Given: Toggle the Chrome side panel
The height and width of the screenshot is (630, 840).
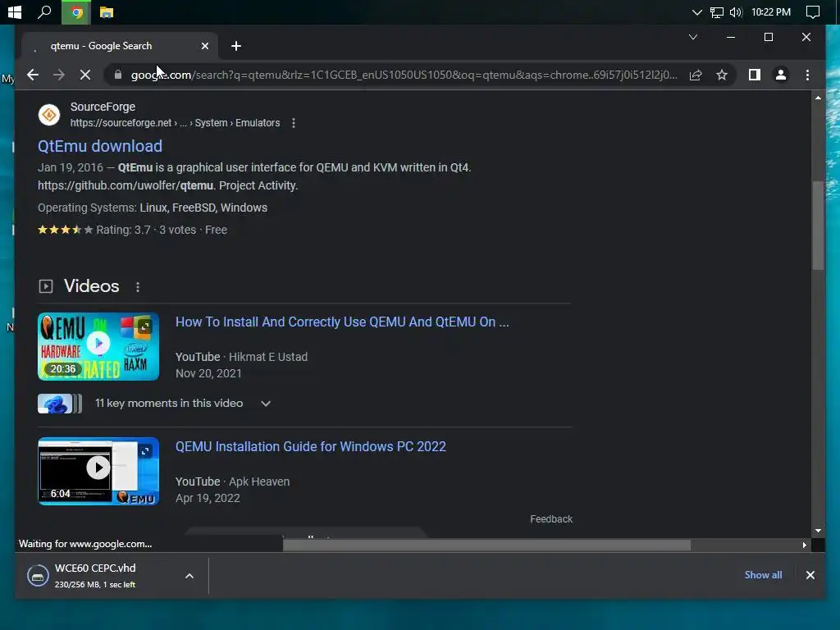Looking at the screenshot, I should point(755,75).
